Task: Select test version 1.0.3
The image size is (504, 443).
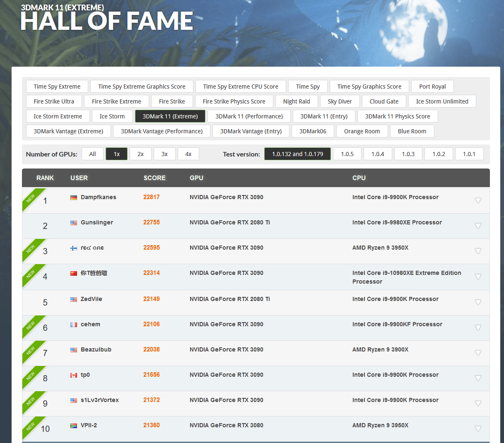Action: tap(408, 154)
